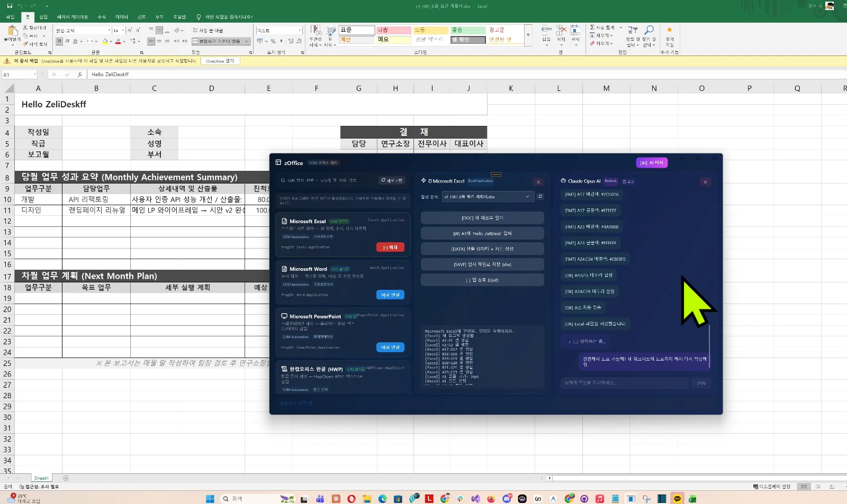Disconnect Microsoft Excel via red 해제 button
The image size is (847, 504).
[390, 248]
